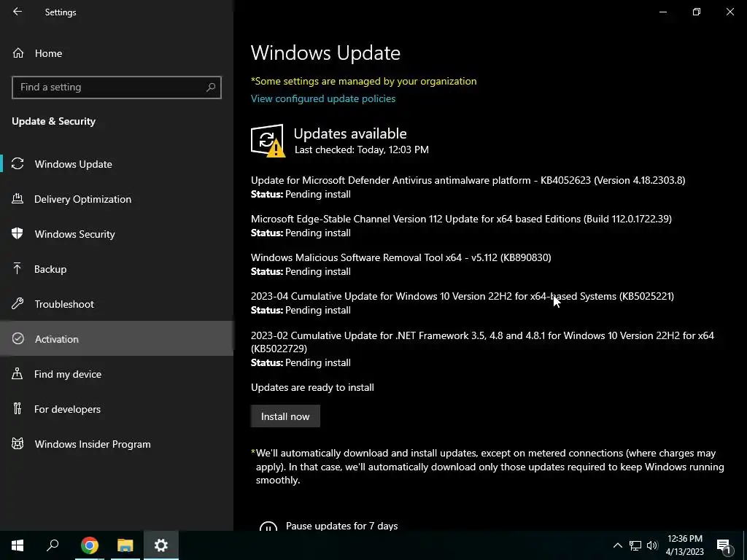Minimize the Settings window
Image resolution: width=747 pixels, height=560 pixels.
[x=662, y=12]
